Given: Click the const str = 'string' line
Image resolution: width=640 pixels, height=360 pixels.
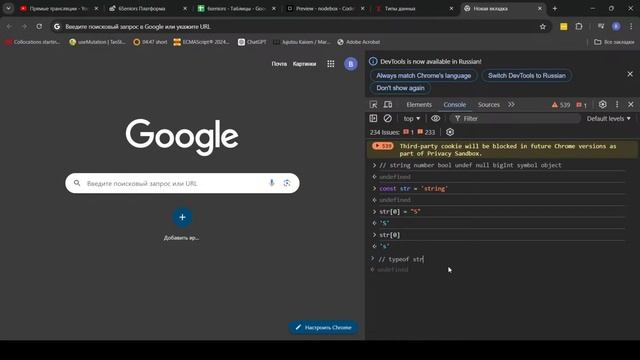Looking at the screenshot, I should (x=413, y=189).
